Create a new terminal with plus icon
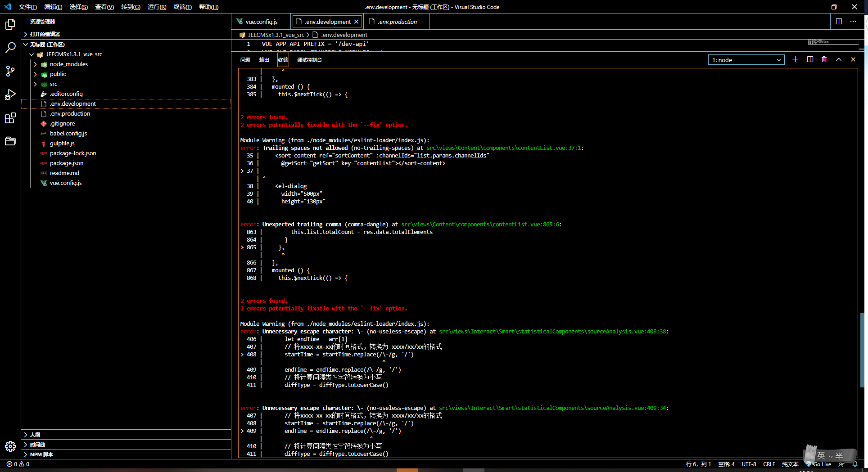 [x=795, y=59]
